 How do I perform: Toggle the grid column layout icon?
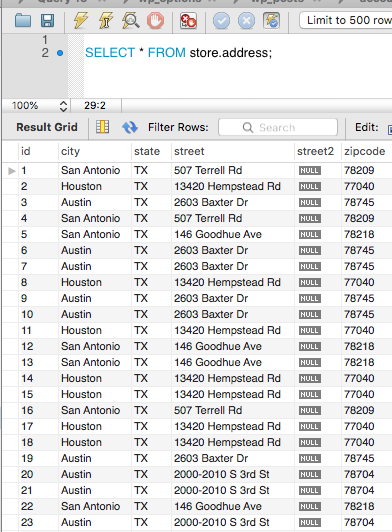pyautogui.click(x=102, y=127)
